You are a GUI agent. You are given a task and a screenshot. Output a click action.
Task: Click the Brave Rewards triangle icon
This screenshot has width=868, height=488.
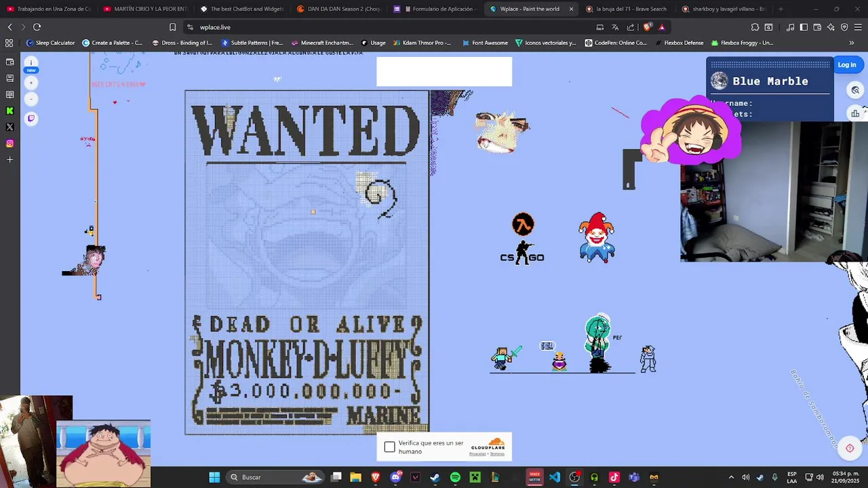[x=662, y=27]
